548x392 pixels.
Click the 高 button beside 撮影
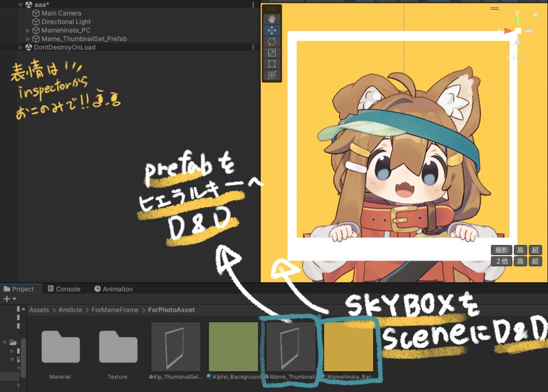(x=520, y=250)
